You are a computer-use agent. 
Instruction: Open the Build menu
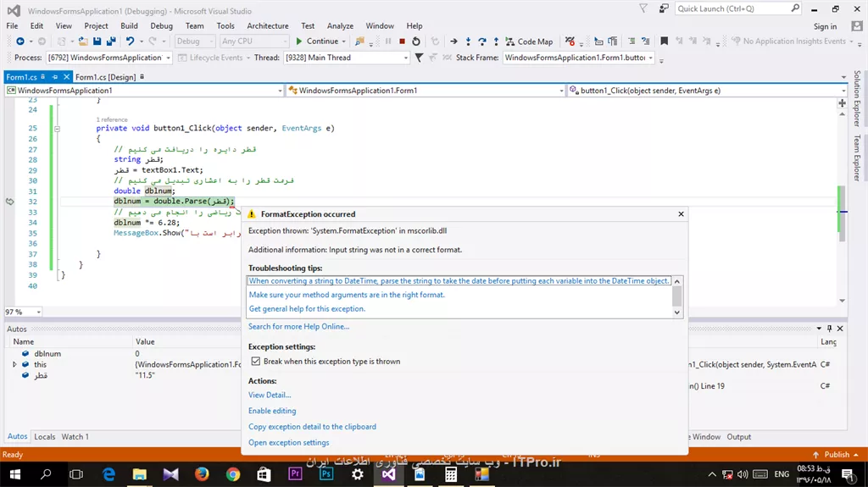coord(129,26)
